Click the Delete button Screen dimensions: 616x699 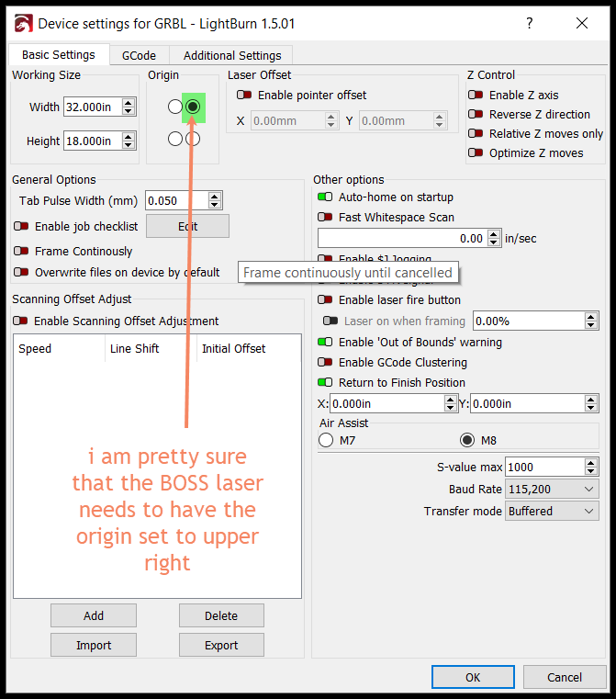click(x=221, y=615)
